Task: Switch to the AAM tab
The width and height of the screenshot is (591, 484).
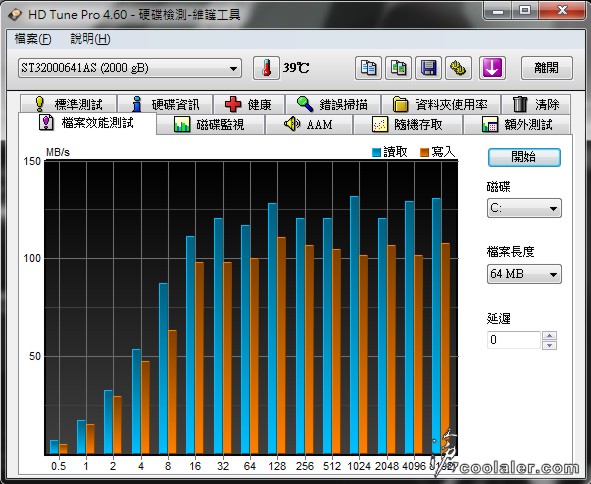Action: pyautogui.click(x=309, y=124)
